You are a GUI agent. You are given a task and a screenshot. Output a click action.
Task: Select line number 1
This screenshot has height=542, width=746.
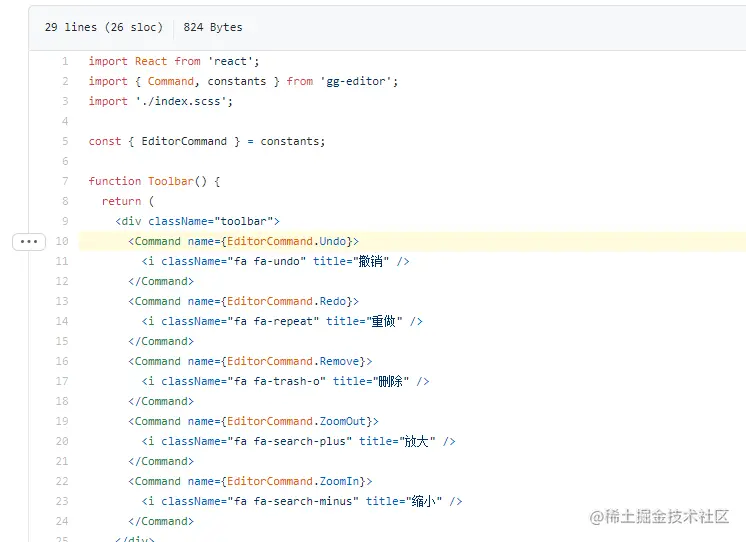[65, 61]
